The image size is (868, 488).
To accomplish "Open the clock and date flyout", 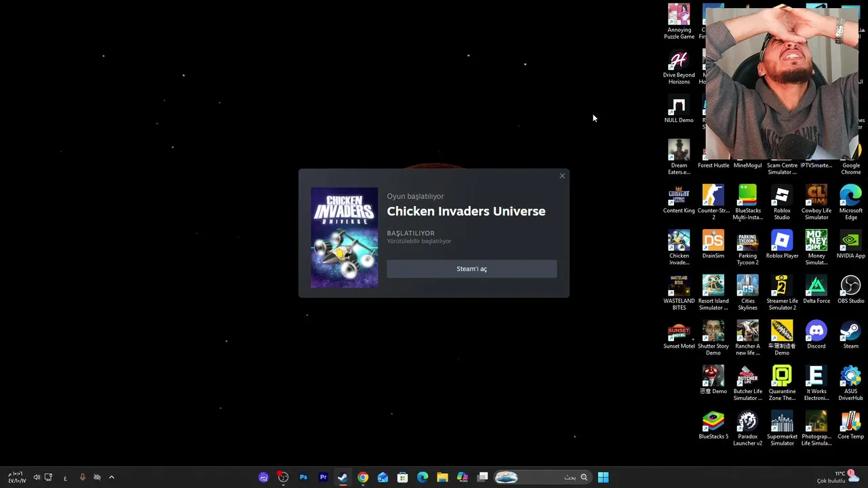I will pyautogui.click(x=16, y=477).
